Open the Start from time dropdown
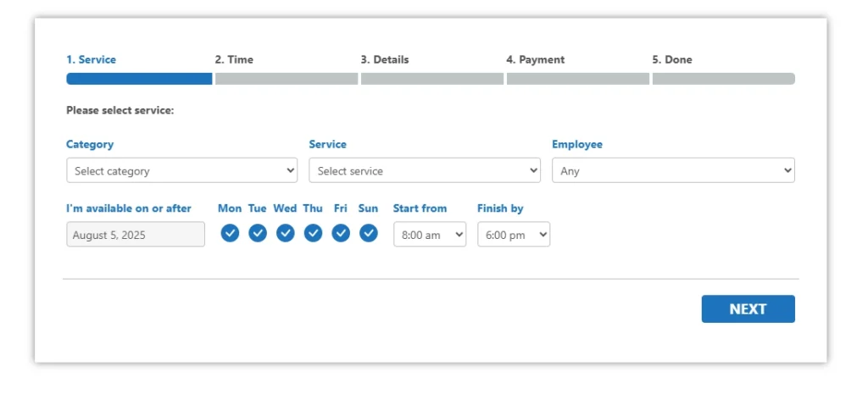This screenshot has height=394, width=868. coord(430,235)
